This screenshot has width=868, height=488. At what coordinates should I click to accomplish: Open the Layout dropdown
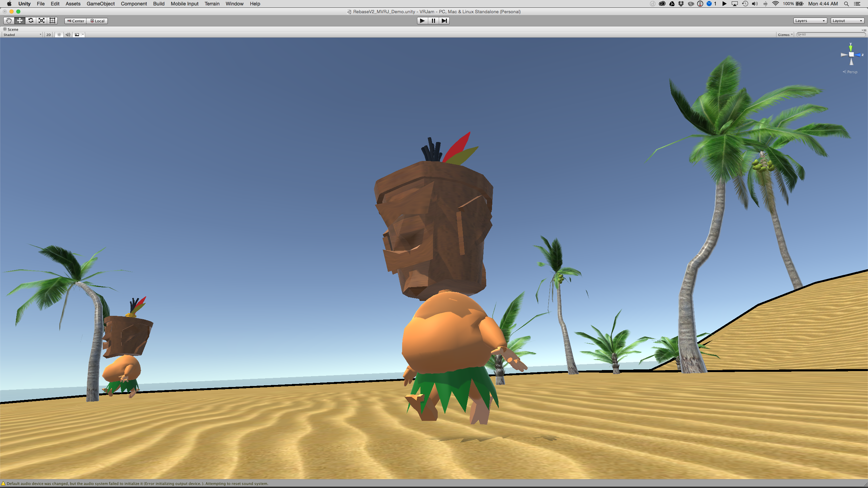pos(847,21)
